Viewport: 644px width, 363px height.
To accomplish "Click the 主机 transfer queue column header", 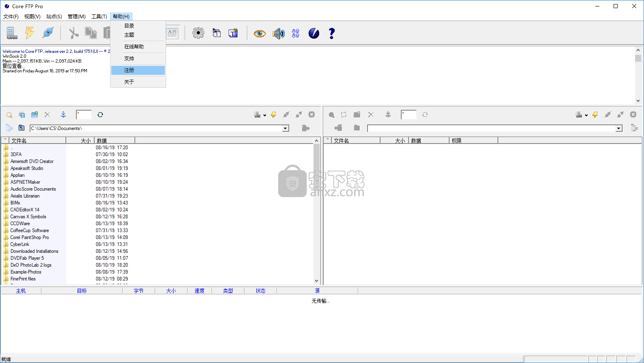I will [x=21, y=291].
